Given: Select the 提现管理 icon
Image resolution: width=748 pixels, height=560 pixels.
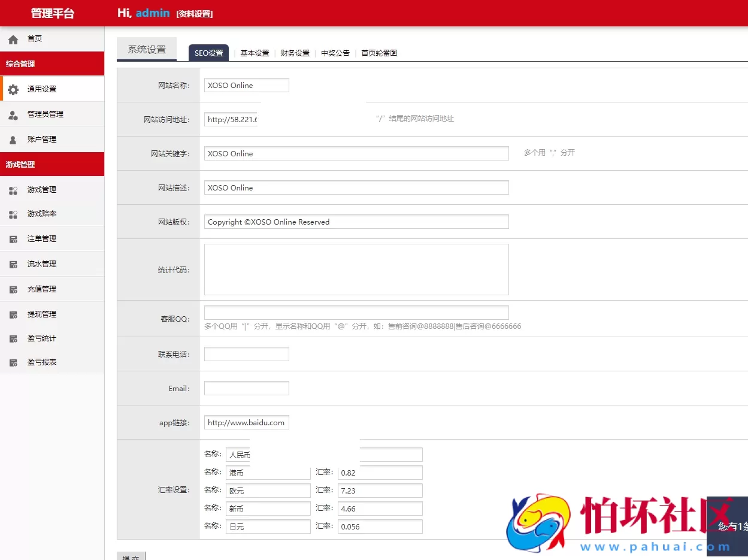Looking at the screenshot, I should [x=14, y=313].
